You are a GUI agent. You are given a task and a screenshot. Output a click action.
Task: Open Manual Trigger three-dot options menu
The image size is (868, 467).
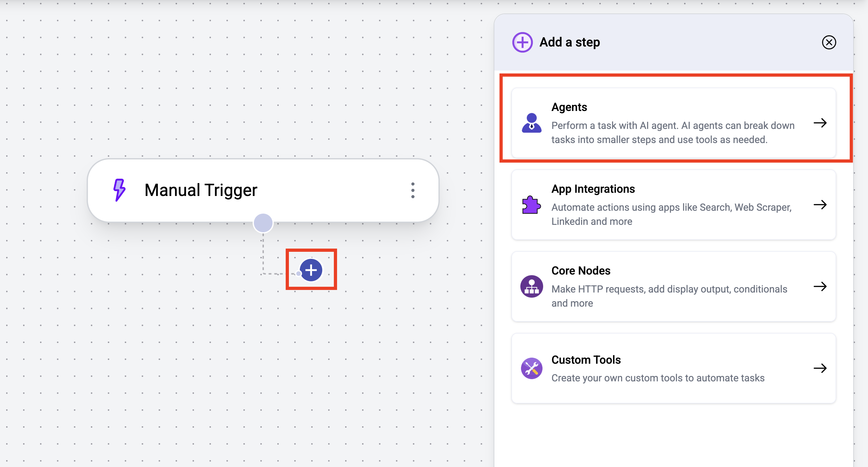[x=412, y=191]
